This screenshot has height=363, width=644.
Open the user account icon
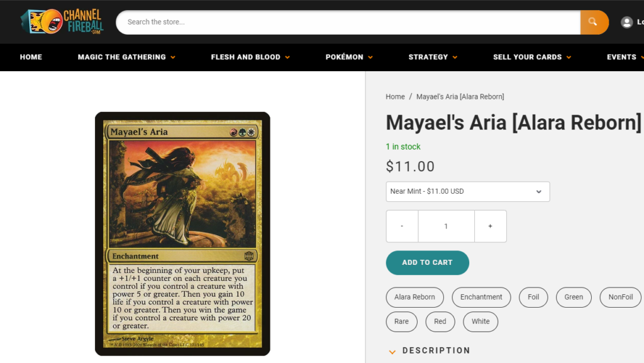click(627, 22)
